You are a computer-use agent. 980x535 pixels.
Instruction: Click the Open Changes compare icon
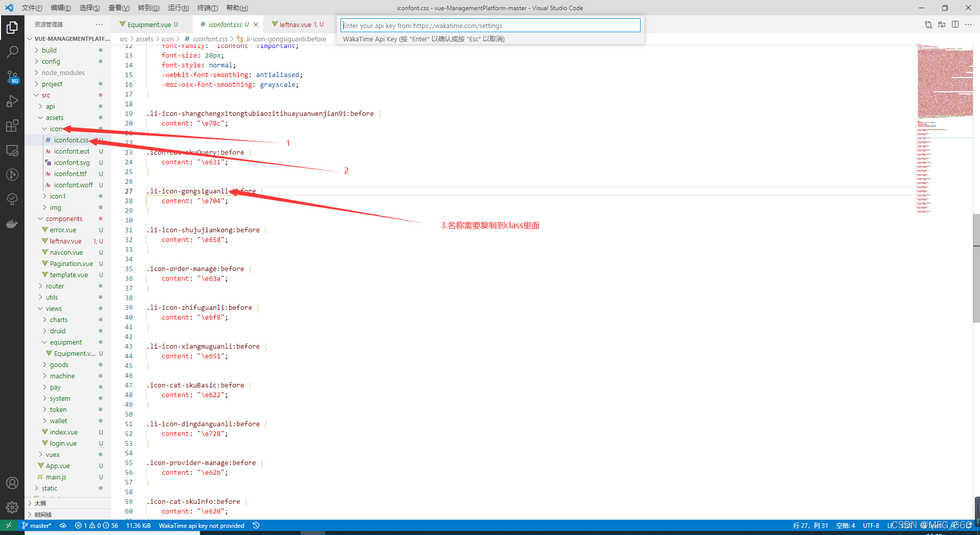[928, 25]
